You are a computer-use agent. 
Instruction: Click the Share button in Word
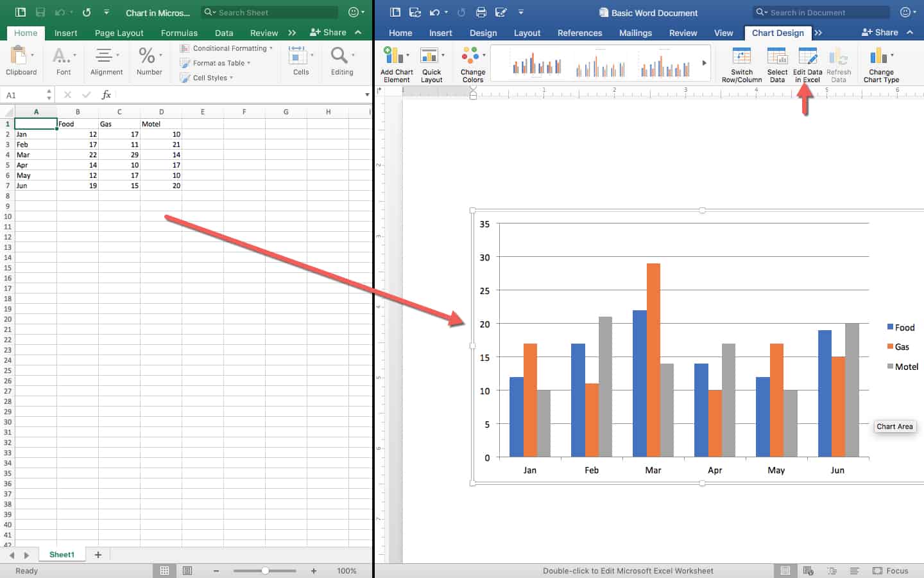point(880,32)
